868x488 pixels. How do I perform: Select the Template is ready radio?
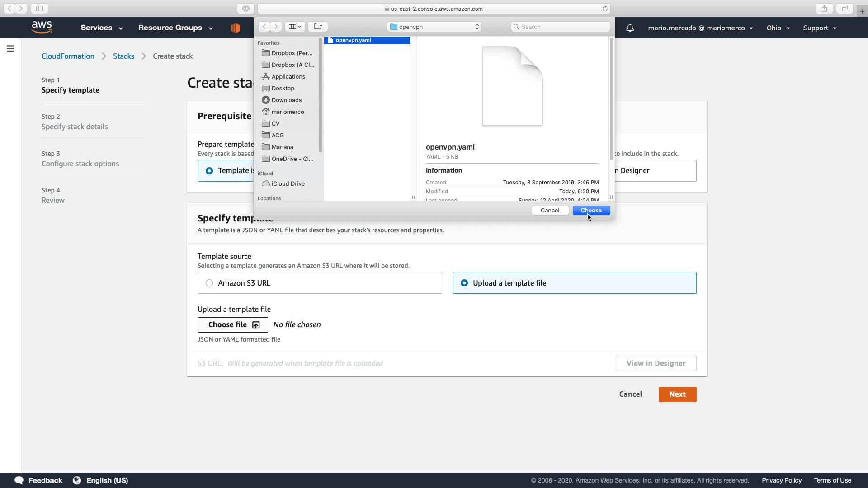[x=209, y=171]
